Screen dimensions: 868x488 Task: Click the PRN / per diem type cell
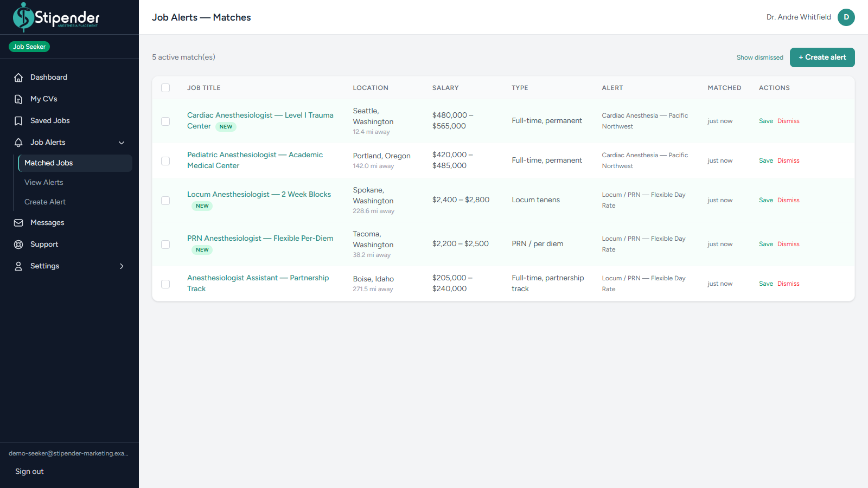[538, 244]
